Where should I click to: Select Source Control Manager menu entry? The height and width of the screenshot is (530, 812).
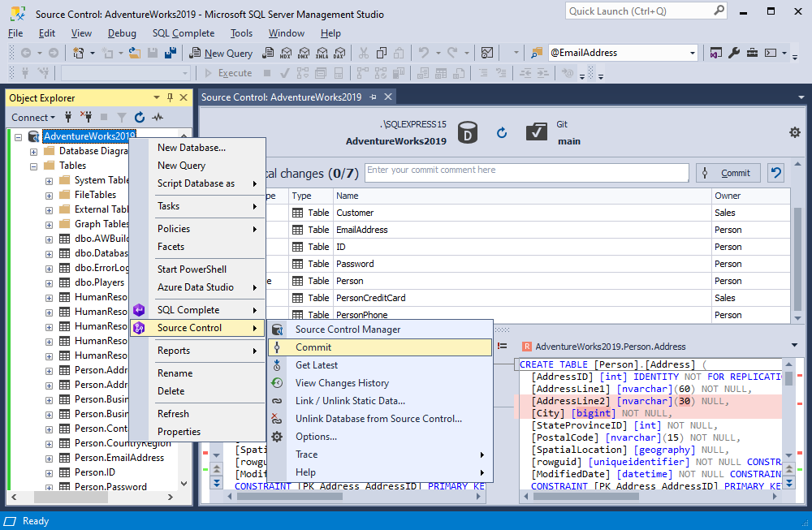(x=379, y=330)
